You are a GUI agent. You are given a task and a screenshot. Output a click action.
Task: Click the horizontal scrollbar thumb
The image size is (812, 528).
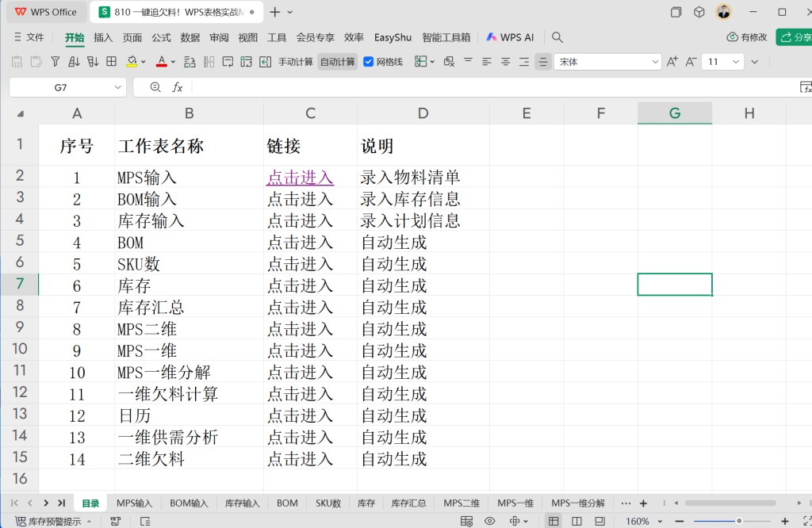point(730,503)
